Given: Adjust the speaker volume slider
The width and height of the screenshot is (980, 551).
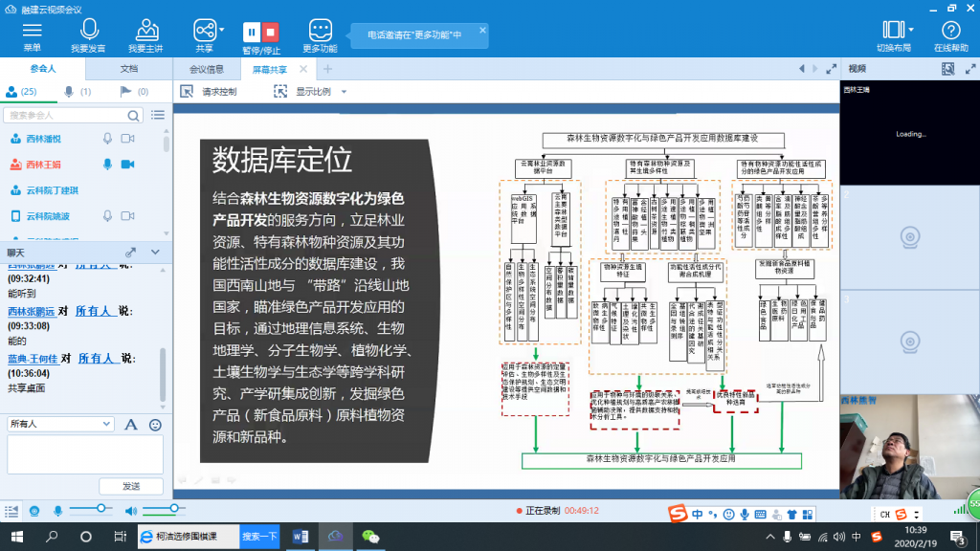Looking at the screenshot, I should [173, 507].
